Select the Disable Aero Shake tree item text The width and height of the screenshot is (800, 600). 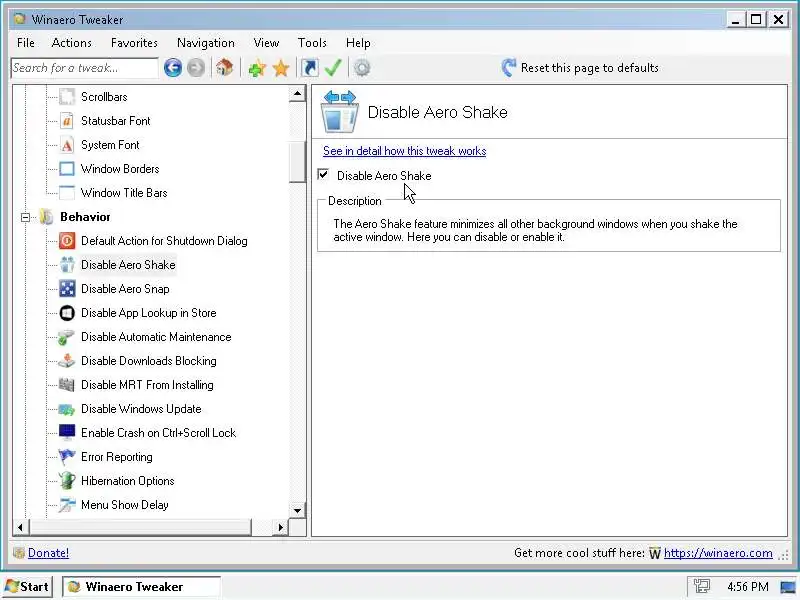tap(128, 265)
